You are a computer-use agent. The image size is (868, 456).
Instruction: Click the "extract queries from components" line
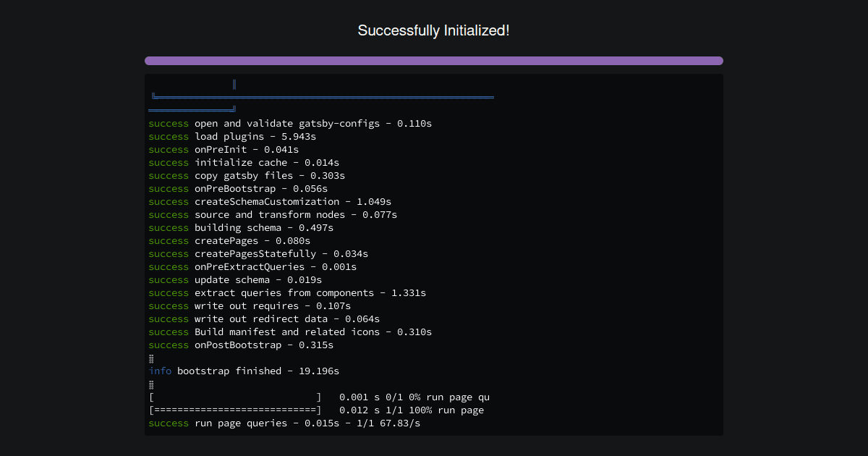coord(286,292)
